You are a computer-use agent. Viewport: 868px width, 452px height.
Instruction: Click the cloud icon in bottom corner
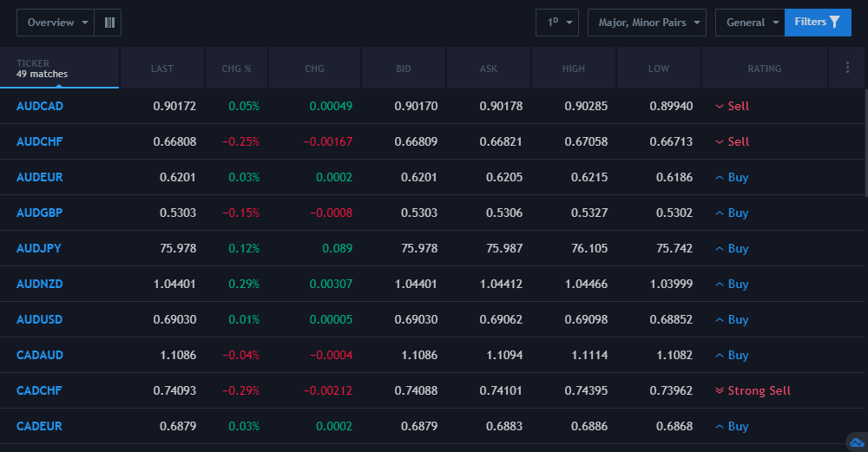pyautogui.click(x=857, y=442)
